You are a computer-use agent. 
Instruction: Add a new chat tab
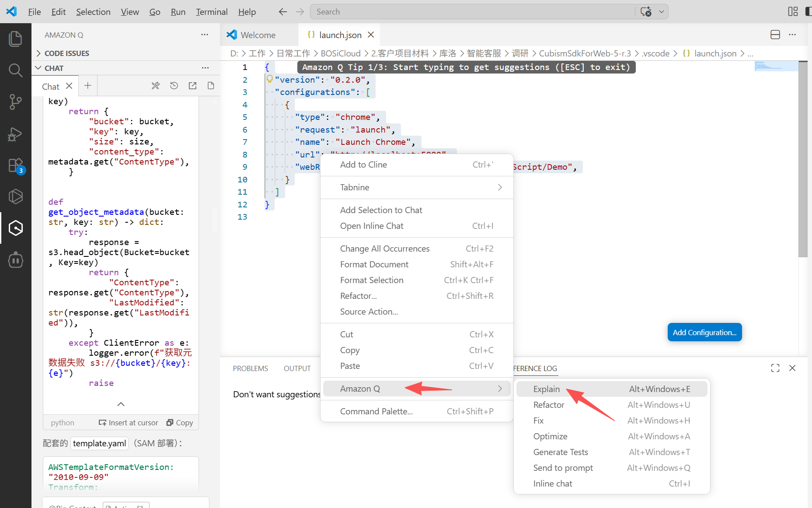pyautogui.click(x=88, y=86)
